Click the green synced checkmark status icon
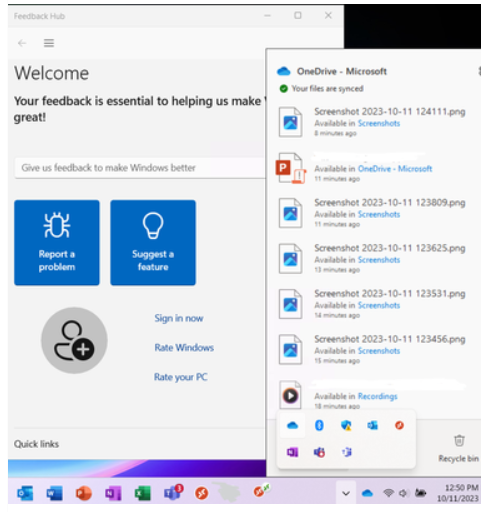 (284, 89)
